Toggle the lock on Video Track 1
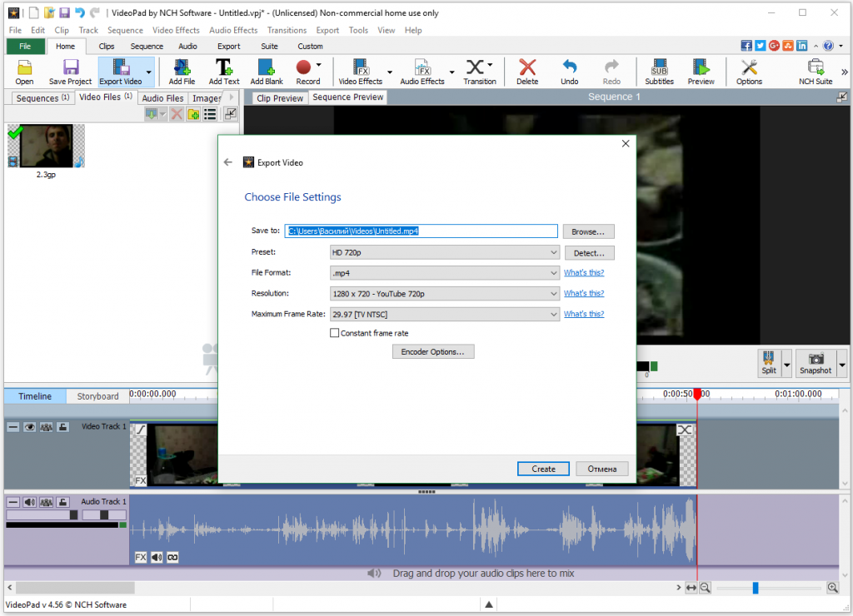Screen dimensions: 853x616 62,427
